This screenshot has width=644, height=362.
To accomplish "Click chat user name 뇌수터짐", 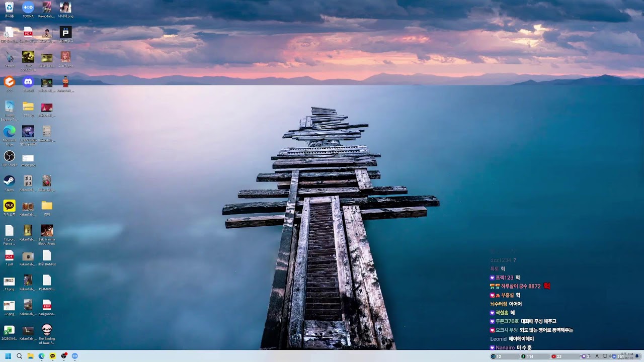I will (x=499, y=304).
